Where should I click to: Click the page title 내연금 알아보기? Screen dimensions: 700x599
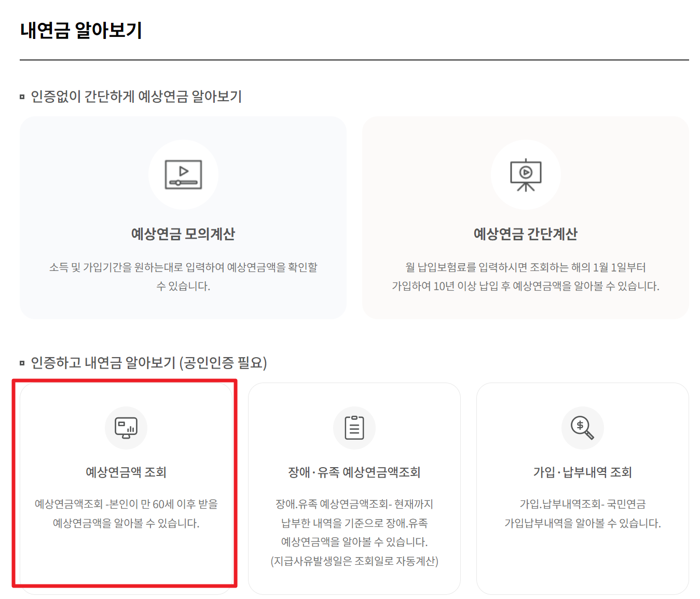pyautogui.click(x=81, y=30)
